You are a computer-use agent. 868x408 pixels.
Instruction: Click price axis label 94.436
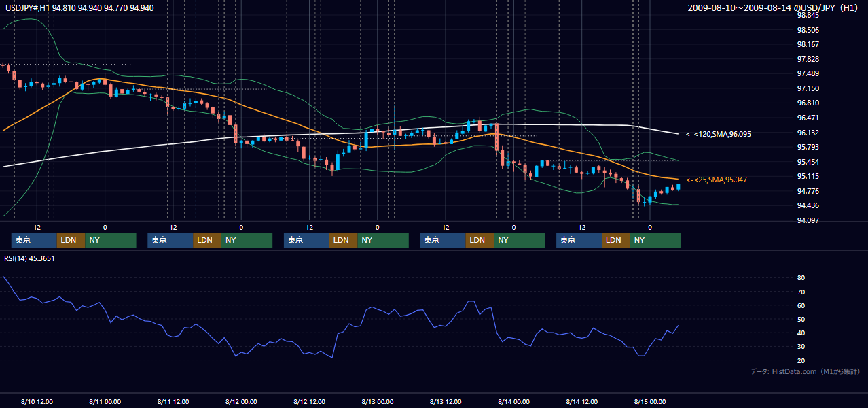coord(808,205)
